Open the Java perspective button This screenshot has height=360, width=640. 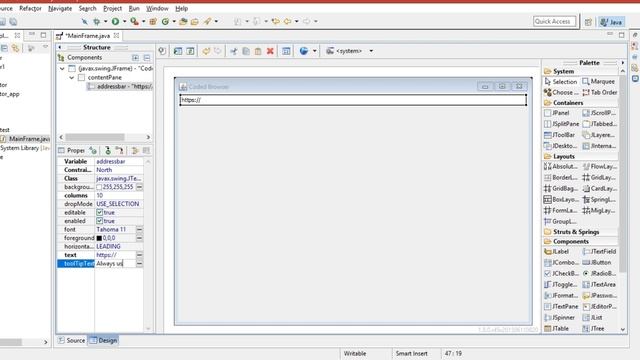pyautogui.click(x=611, y=22)
